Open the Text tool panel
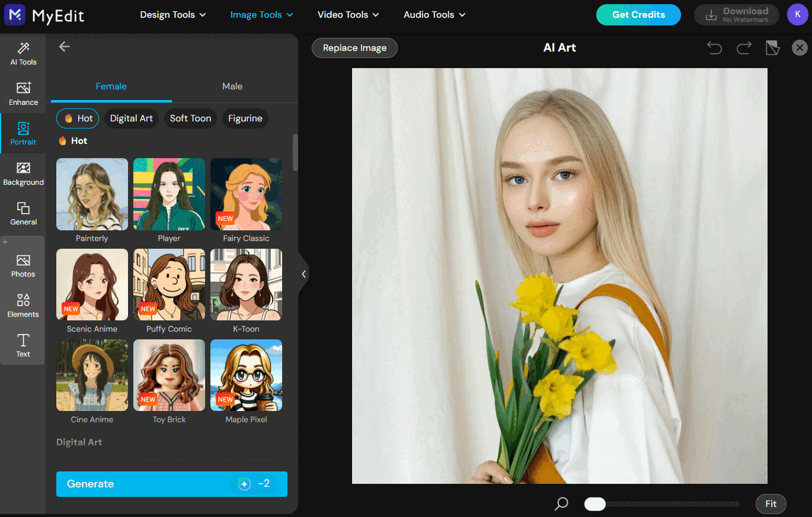 coord(23,345)
